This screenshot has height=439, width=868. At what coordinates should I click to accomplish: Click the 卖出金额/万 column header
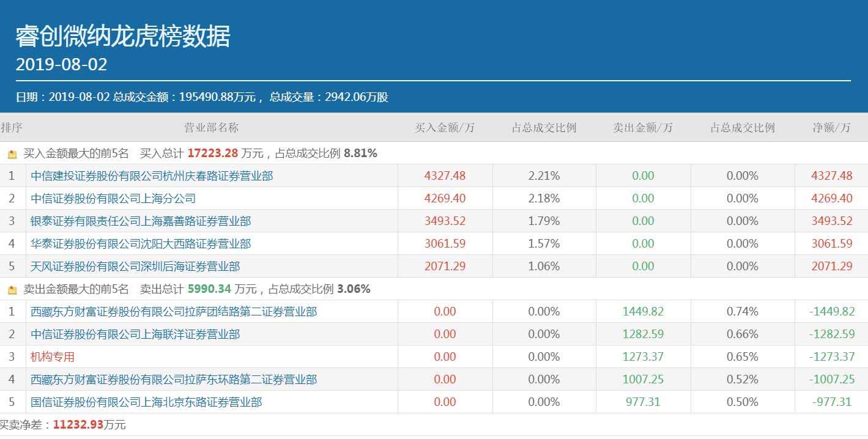coord(643,128)
